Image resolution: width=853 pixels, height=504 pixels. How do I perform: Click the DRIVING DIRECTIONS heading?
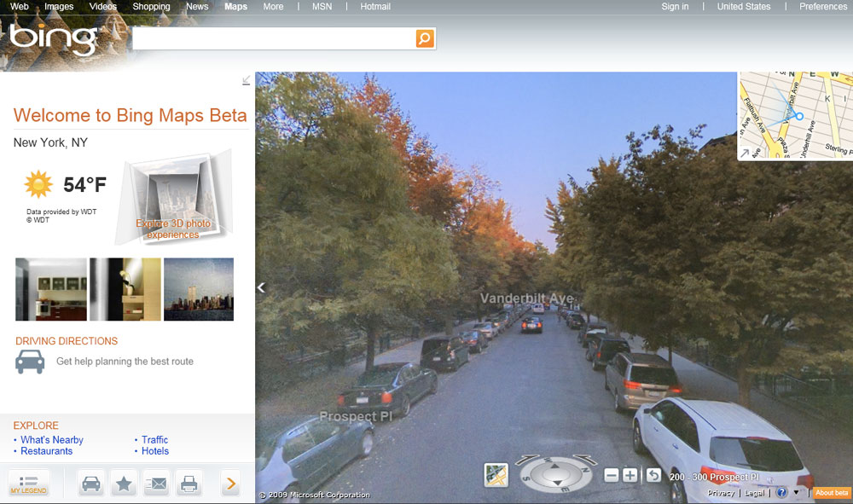(67, 341)
